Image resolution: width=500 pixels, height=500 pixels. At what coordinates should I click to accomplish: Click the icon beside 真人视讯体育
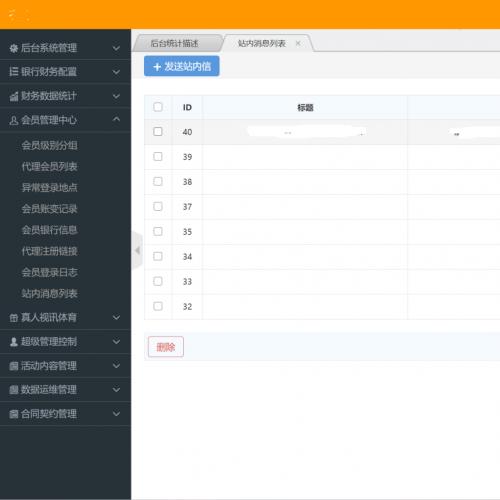pos(14,318)
